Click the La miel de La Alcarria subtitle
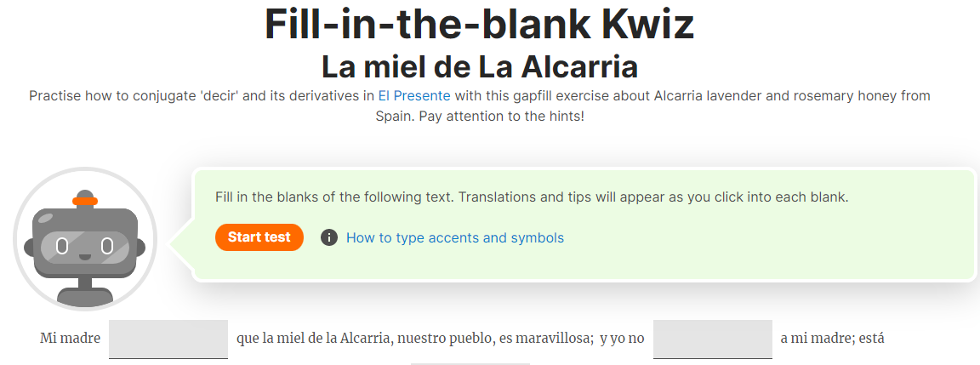The width and height of the screenshot is (980, 365). (480, 67)
